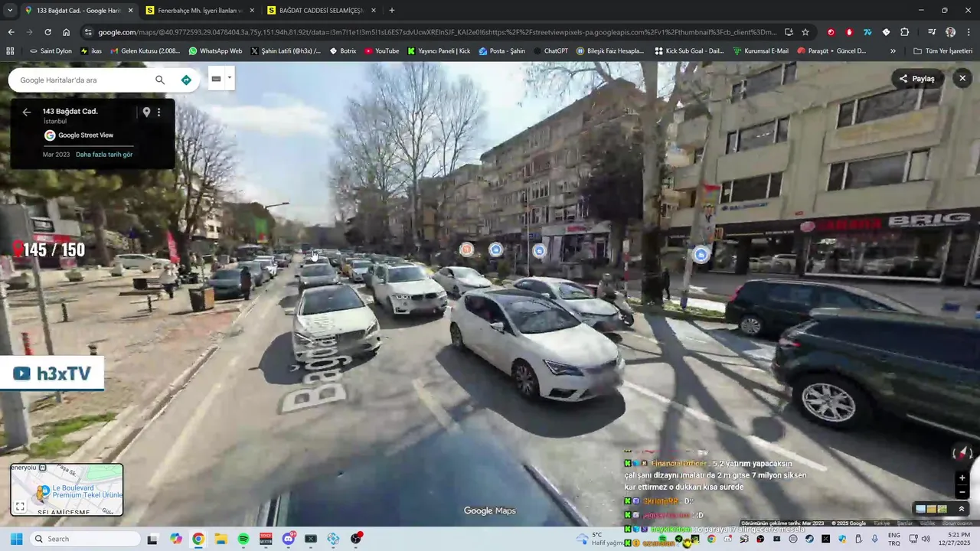Open the tab search dropdown in Chrome
Screen dimensions: 980x551
pos(9,11)
